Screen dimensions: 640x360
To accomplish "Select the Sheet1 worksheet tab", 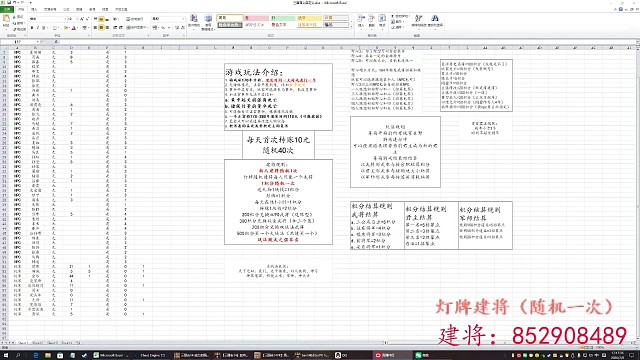I will (22, 343).
